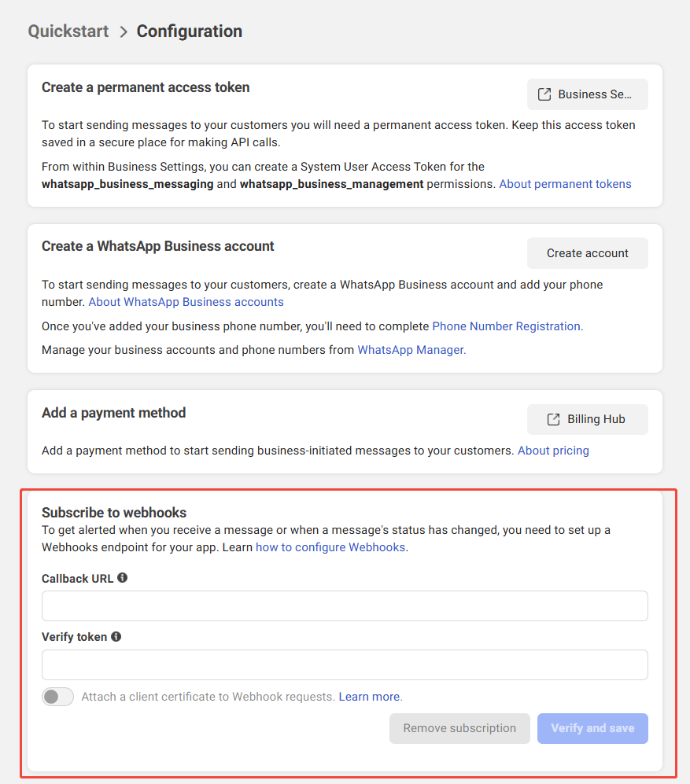This screenshot has height=784, width=690.
Task: Click inside the Callback URL input field
Action: click(x=345, y=605)
